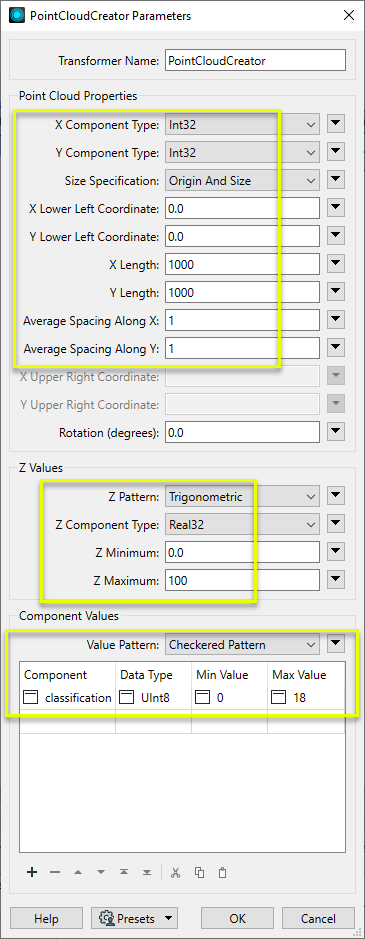365x939 pixels.
Task: Click the move row down arrow
Action: (101, 872)
